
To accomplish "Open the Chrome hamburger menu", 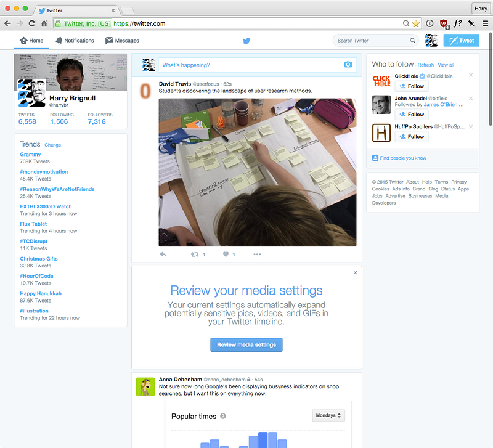I will (x=485, y=23).
